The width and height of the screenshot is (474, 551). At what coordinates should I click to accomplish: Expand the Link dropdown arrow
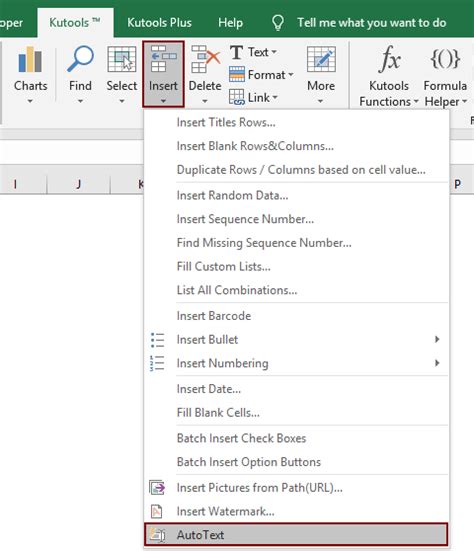(275, 97)
